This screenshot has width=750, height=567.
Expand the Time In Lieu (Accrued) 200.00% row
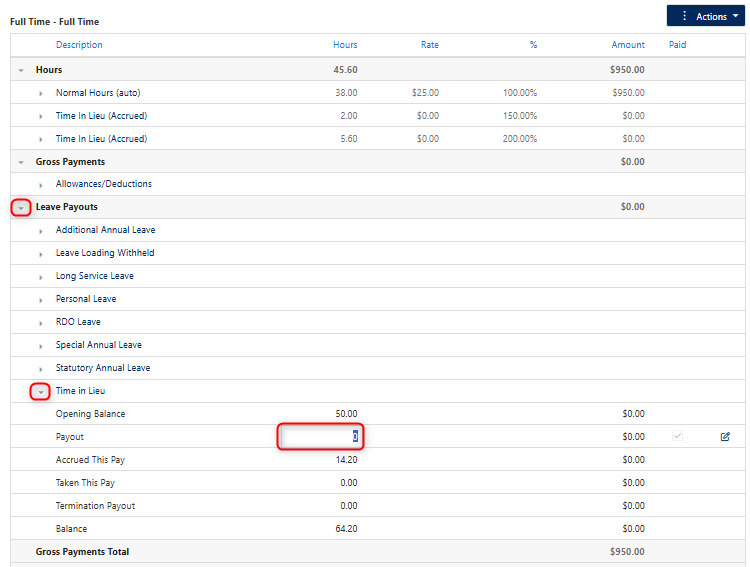pyautogui.click(x=41, y=139)
